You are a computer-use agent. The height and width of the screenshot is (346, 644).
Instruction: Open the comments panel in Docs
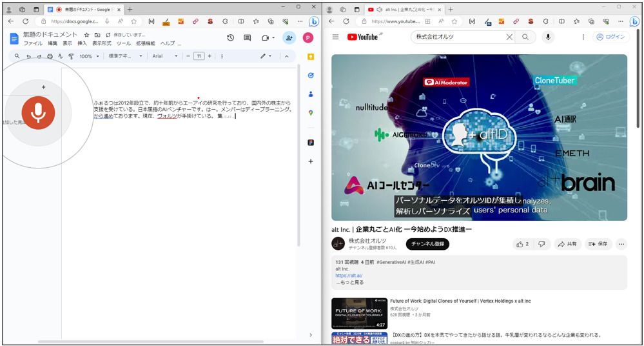click(x=247, y=38)
